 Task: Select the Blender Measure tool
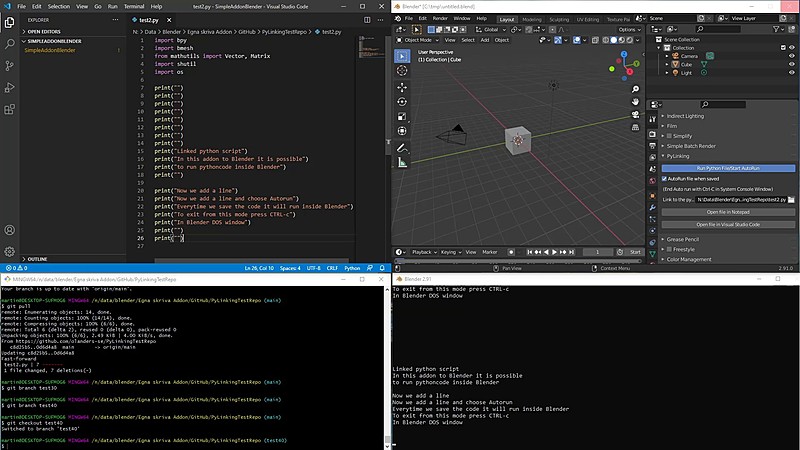click(402, 163)
